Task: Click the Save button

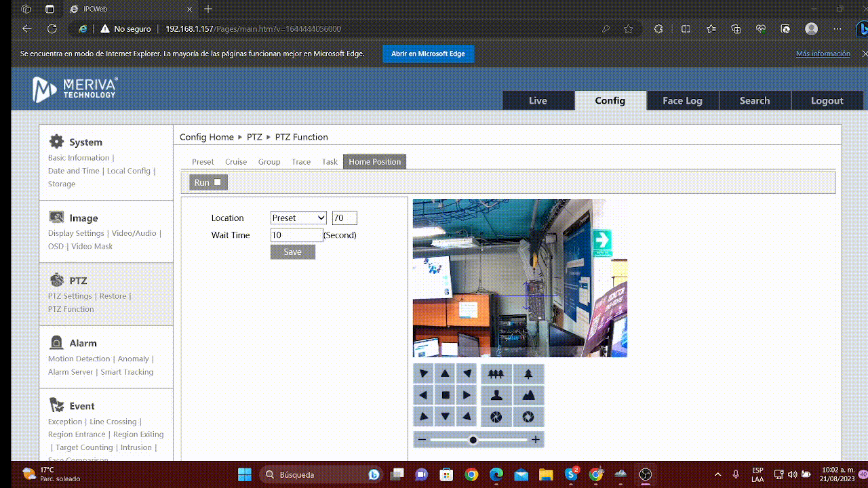Action: [292, 251]
